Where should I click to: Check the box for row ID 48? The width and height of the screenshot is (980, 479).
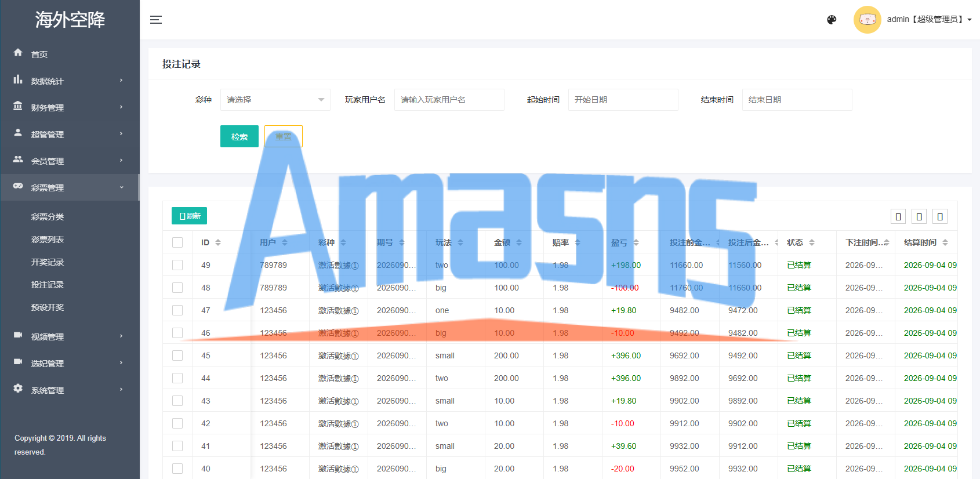click(x=177, y=288)
